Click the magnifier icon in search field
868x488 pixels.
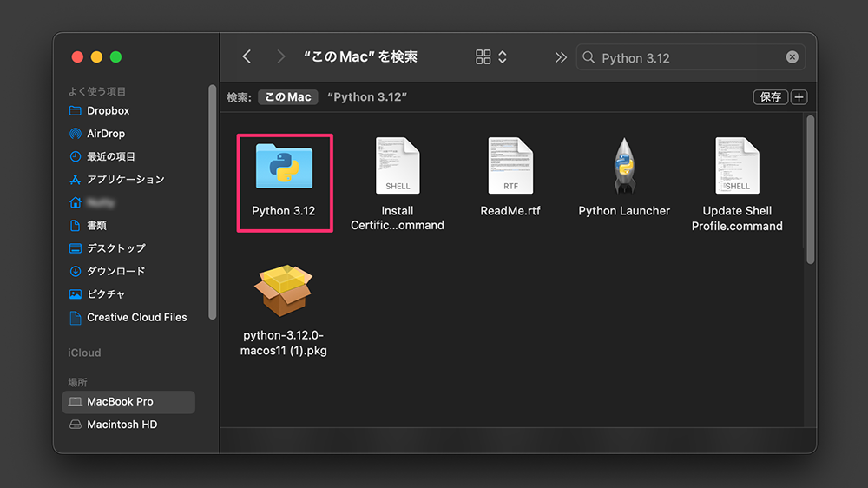click(x=589, y=57)
